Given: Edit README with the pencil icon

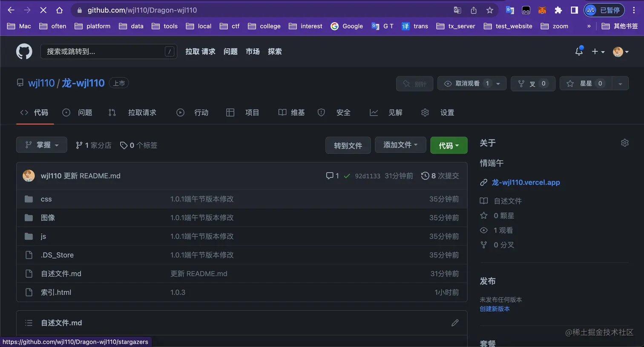Looking at the screenshot, I should [455, 323].
